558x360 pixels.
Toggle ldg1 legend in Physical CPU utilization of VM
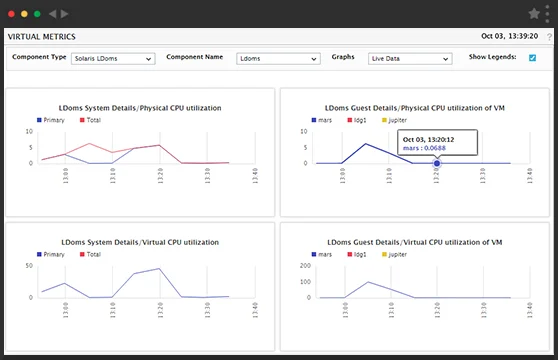pos(357,120)
